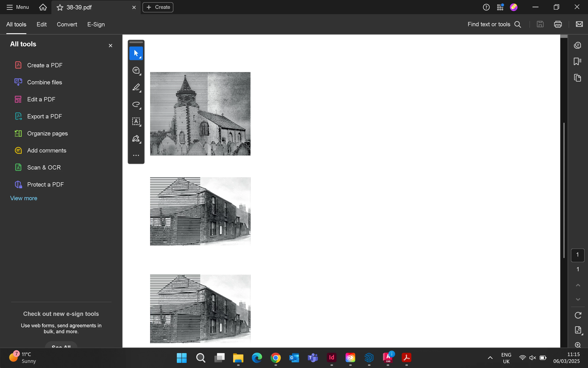The height and width of the screenshot is (368, 588).
Task: Choose the comment bubble tool
Action: tap(136, 70)
